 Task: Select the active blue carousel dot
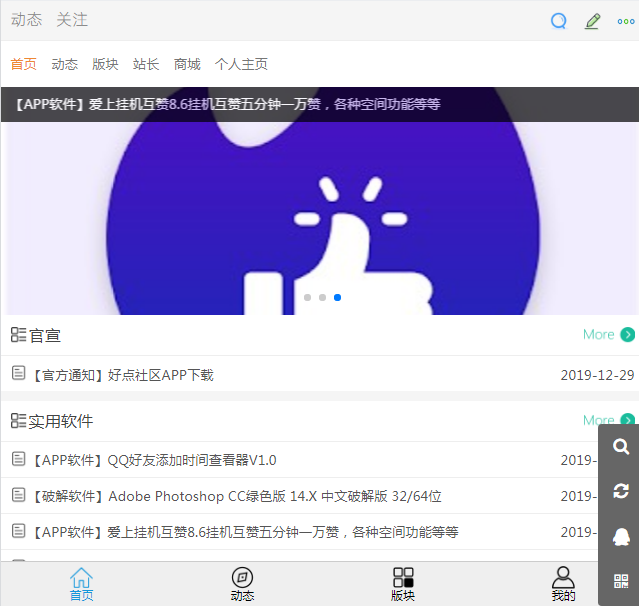337,297
